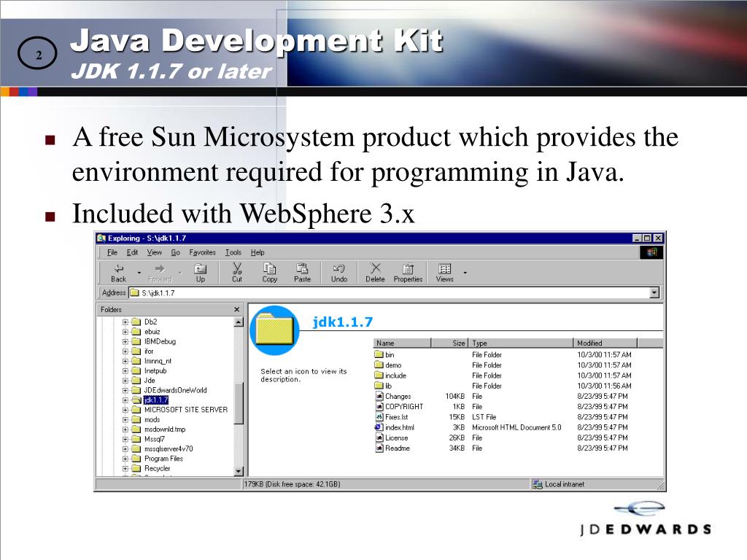The width and height of the screenshot is (747, 560).
Task: Select the lib folder icon
Action: (379, 386)
